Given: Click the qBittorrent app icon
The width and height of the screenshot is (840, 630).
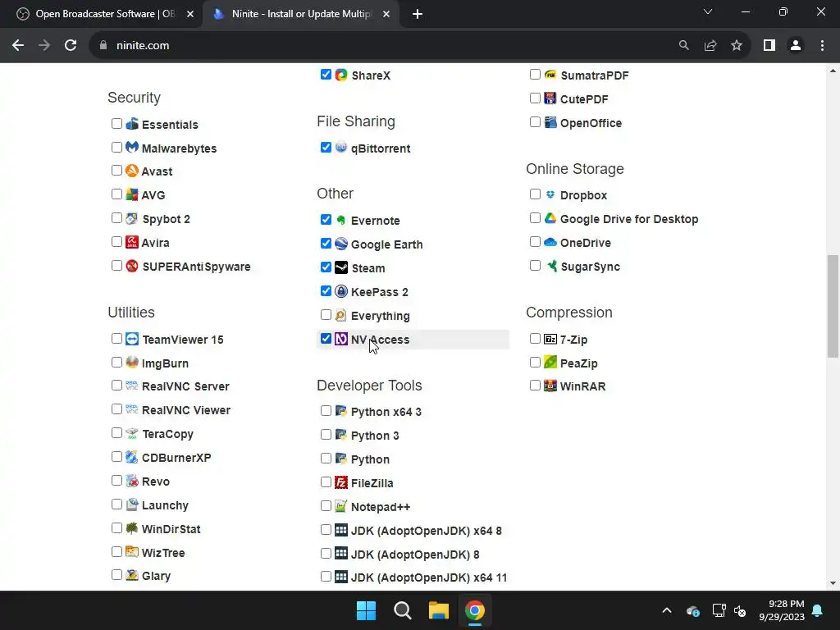Looking at the screenshot, I should (341, 148).
